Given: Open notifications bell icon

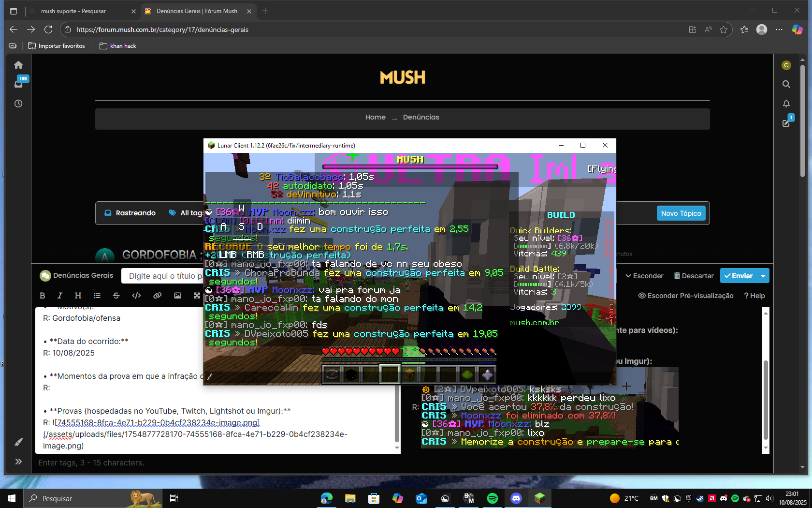Looking at the screenshot, I should click(x=786, y=104).
